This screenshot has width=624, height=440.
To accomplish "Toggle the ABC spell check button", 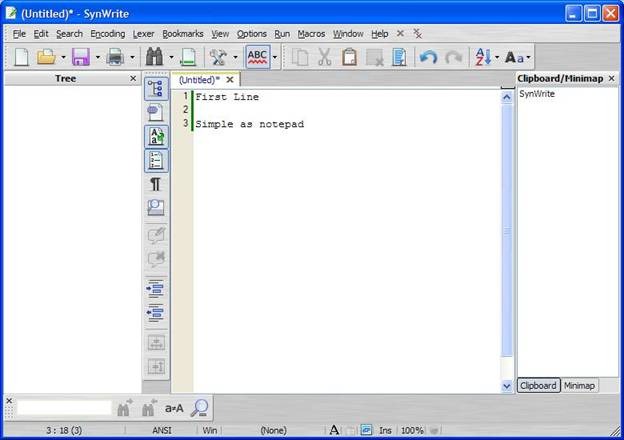I will pyautogui.click(x=257, y=57).
